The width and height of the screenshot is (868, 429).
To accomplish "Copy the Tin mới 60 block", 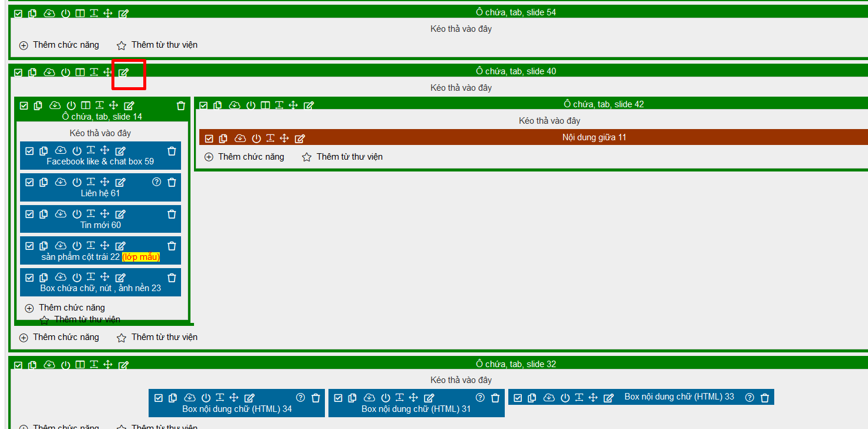I will coord(44,214).
